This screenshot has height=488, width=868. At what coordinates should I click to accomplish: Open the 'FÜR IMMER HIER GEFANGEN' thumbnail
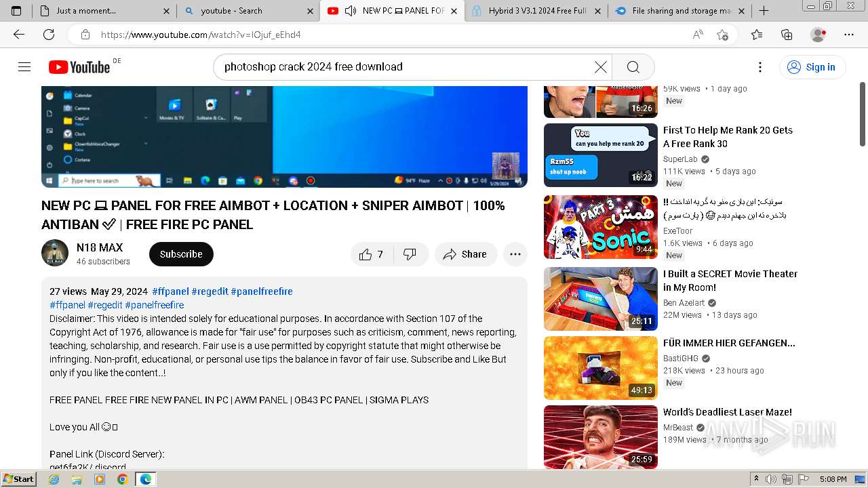(601, 368)
